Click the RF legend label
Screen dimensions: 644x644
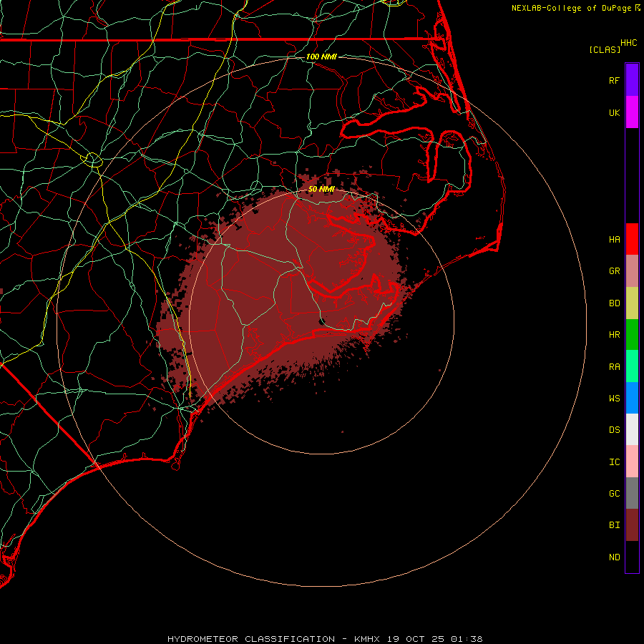615,80
